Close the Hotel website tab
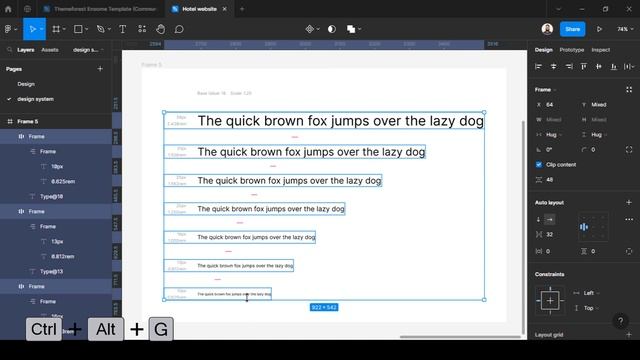The height and width of the screenshot is (360, 640). pos(224,9)
